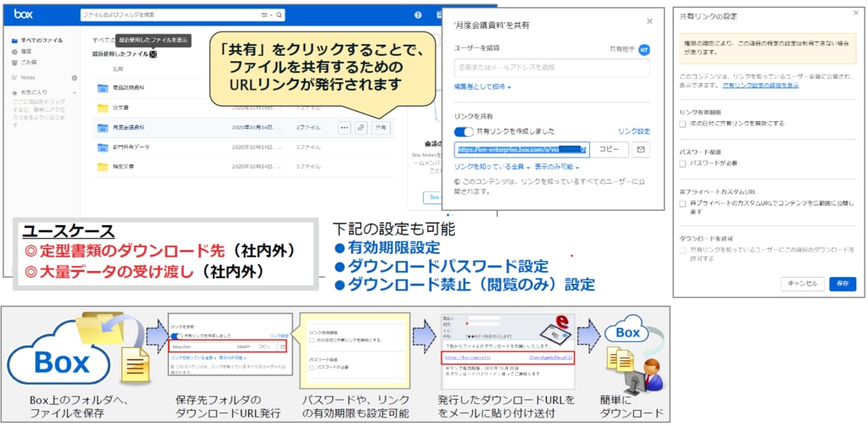
Task: Open the 編集者として招待 role dropdown
Action: pos(482,87)
